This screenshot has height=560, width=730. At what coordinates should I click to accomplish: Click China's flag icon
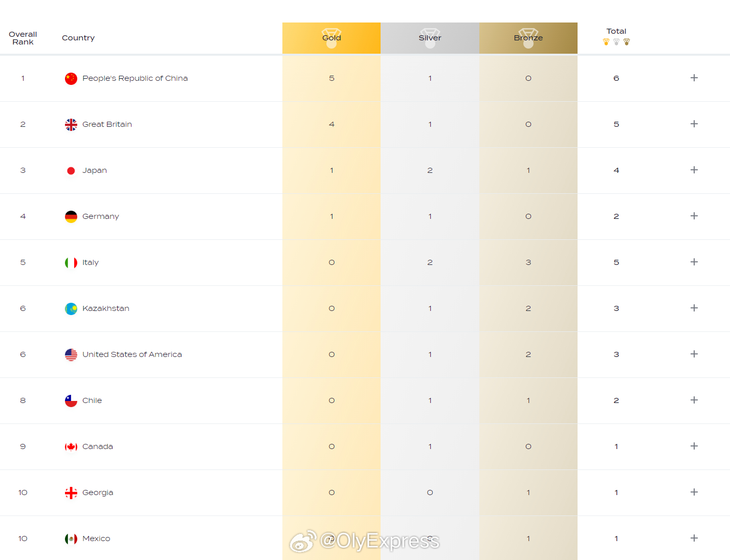coord(71,78)
